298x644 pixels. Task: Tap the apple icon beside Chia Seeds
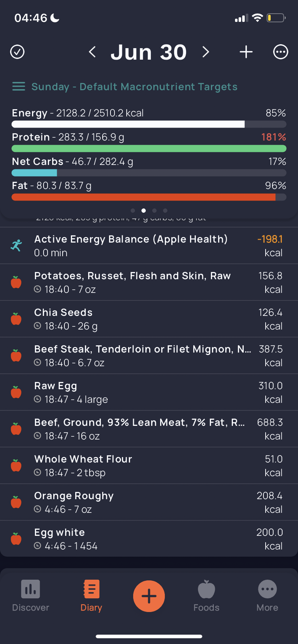click(16, 319)
